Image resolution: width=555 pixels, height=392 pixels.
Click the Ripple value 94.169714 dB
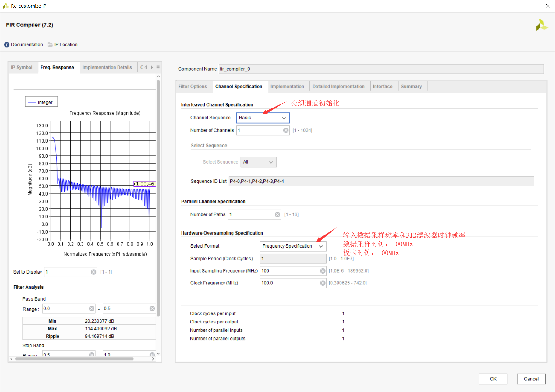tap(100, 336)
